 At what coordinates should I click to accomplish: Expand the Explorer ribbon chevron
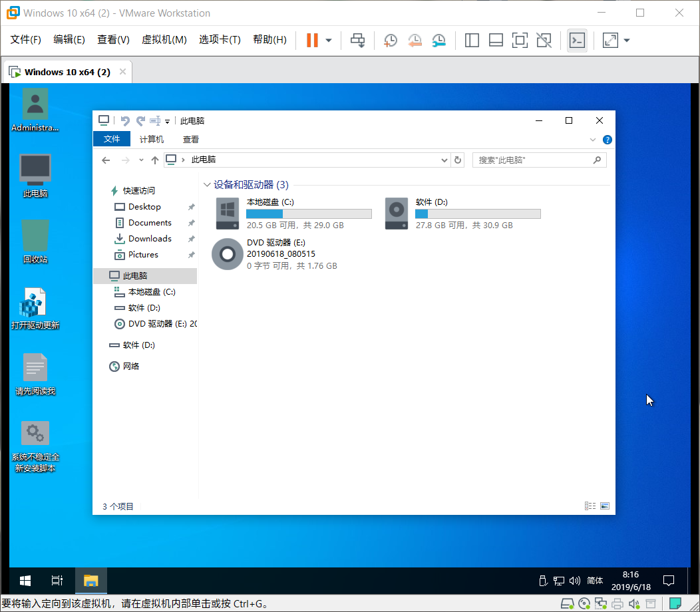[593, 140]
